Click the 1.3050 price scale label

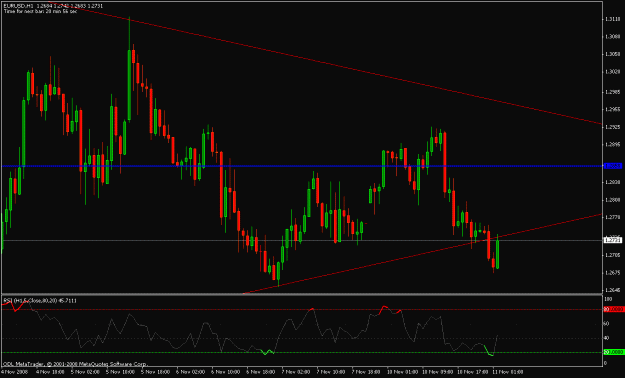pos(612,54)
